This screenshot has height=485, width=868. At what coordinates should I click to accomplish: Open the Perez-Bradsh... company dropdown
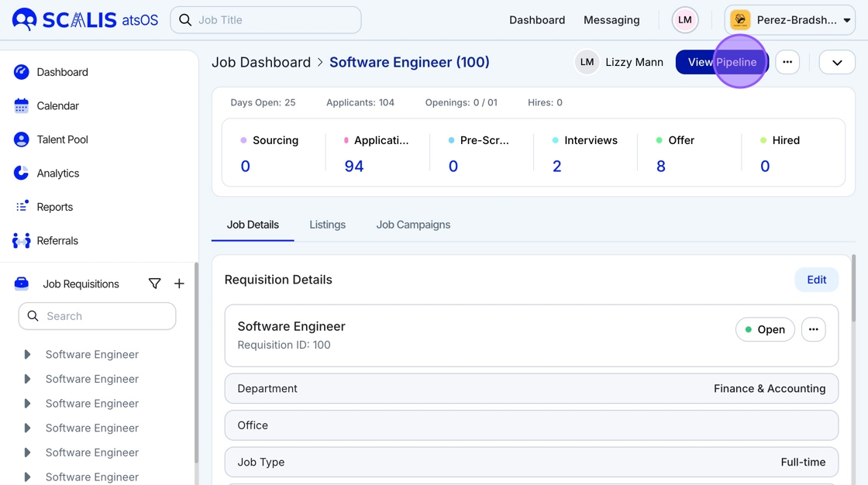790,20
